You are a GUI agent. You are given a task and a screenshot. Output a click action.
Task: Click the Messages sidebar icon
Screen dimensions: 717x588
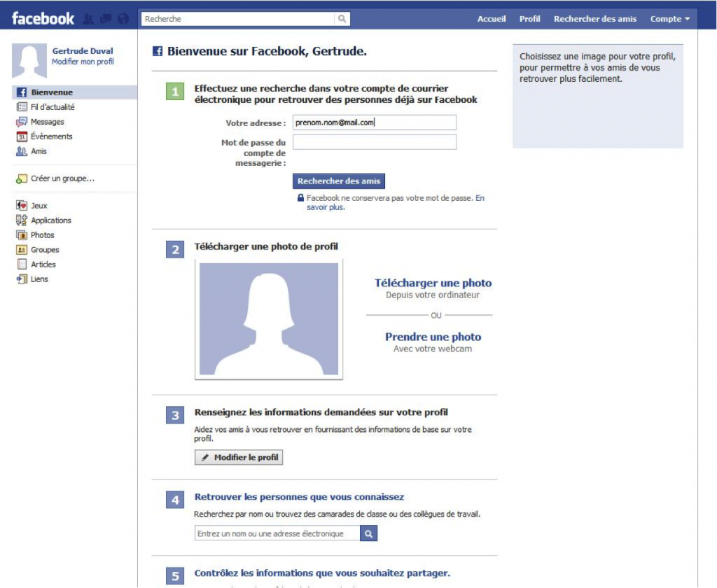22,122
